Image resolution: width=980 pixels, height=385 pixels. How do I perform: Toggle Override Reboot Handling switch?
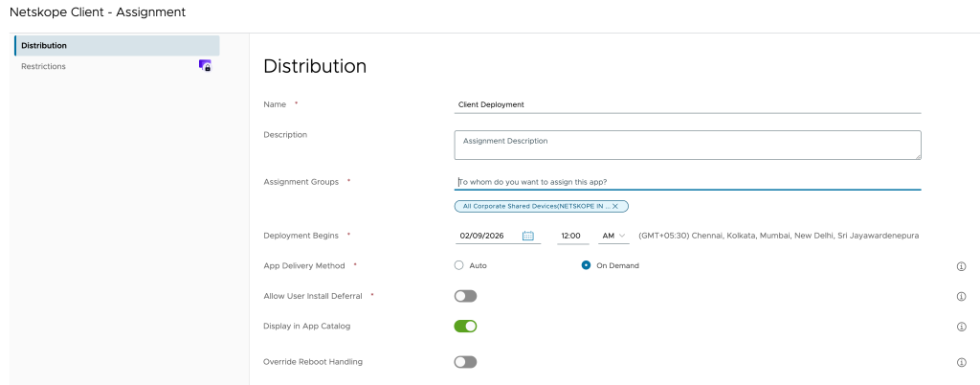(x=466, y=362)
